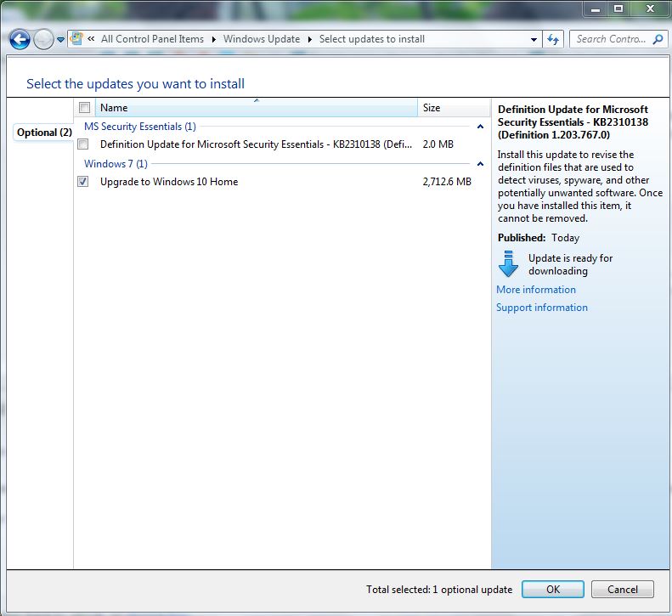
Task: Click the 2,712.6 MB size value
Action: (x=447, y=182)
